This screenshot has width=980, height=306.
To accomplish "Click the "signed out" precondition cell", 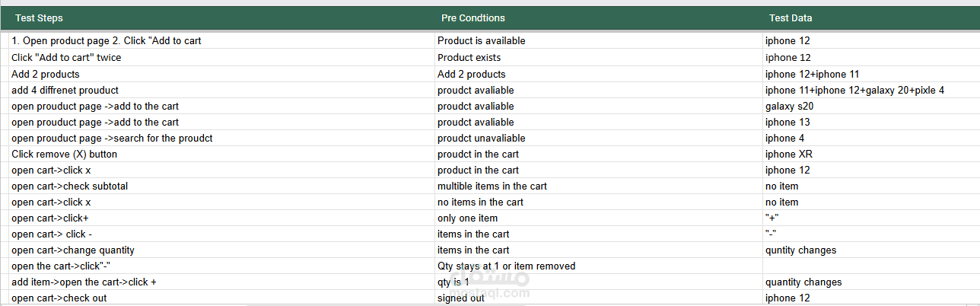I will 462,298.
